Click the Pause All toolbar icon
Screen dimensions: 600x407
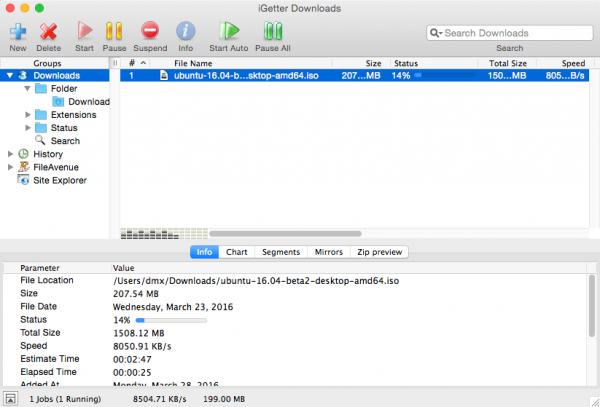[x=273, y=31]
